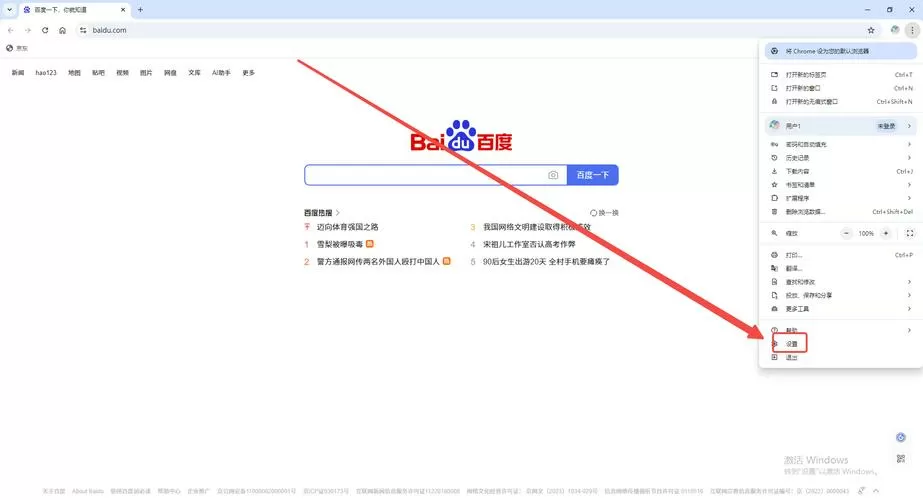The height and width of the screenshot is (500, 923).
Task: Decrease zoom with the minus button
Action: point(846,233)
